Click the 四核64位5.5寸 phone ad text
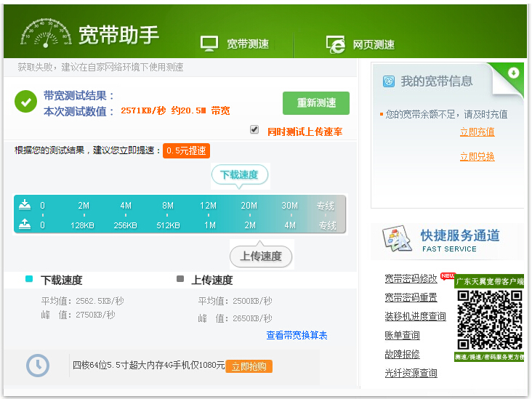Viewport: 532px width, 399px height. [x=148, y=365]
